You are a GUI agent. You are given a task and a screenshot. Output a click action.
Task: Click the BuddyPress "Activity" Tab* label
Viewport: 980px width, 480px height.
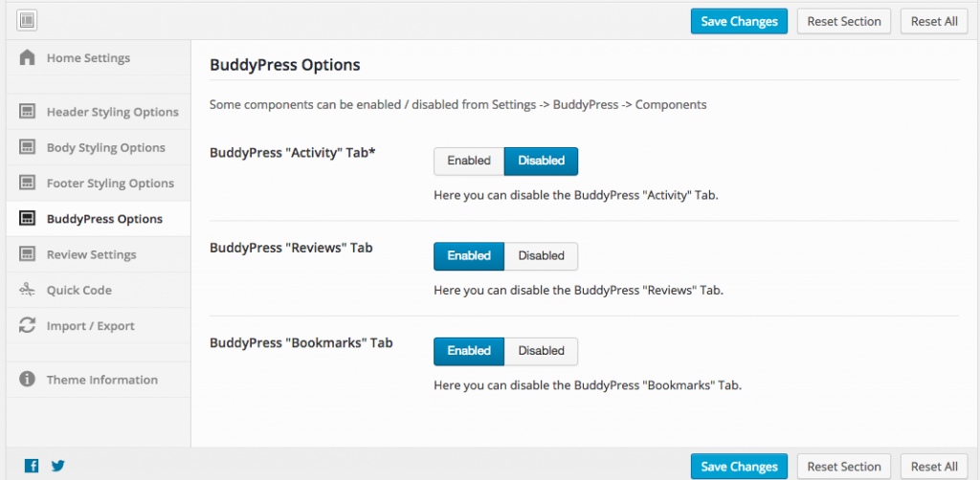coord(293,153)
